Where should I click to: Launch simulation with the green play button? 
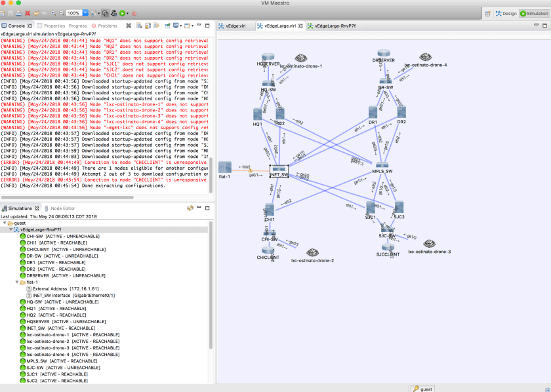coord(122,13)
